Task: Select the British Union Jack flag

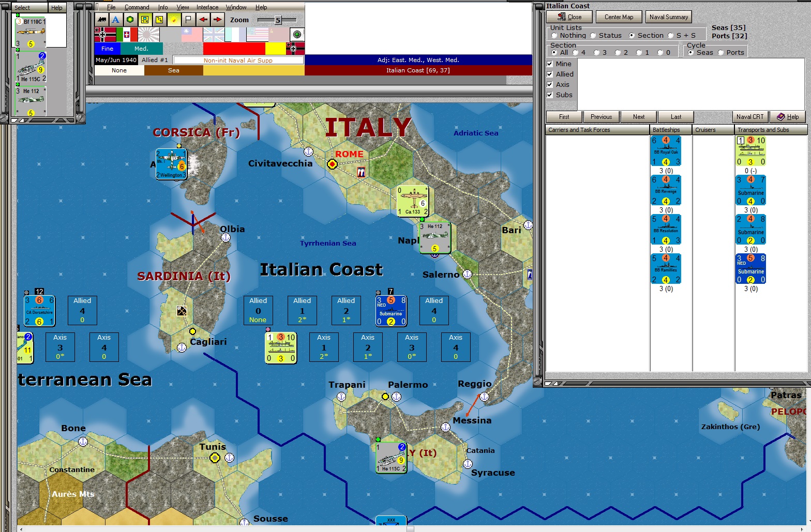Action: [214, 35]
